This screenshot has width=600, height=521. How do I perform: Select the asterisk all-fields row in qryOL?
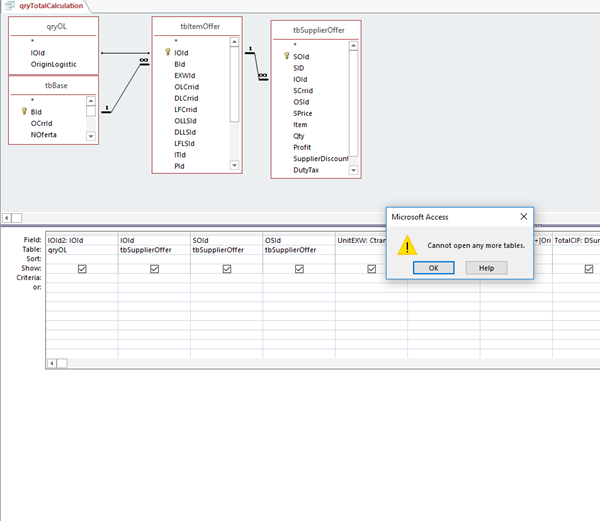tap(34, 42)
